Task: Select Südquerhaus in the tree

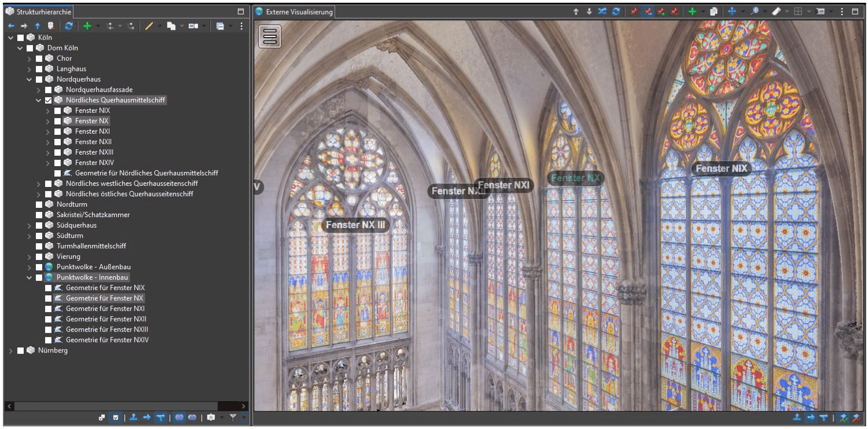Action: click(76, 225)
